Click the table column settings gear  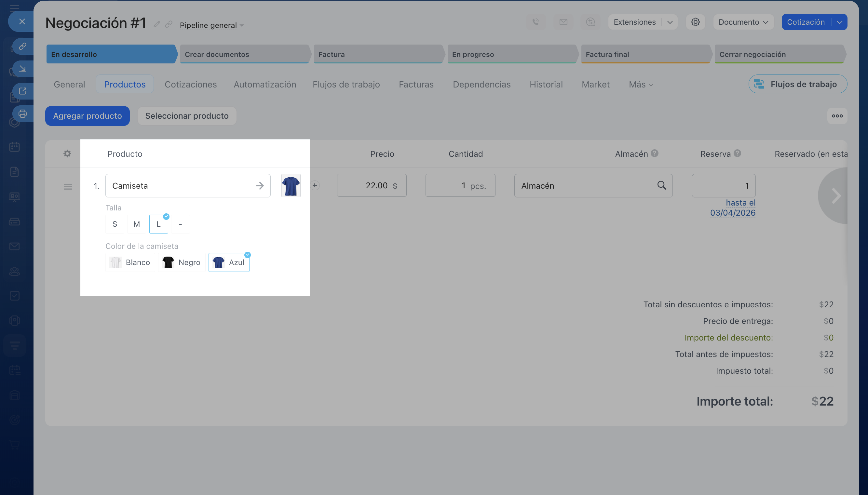tap(67, 154)
